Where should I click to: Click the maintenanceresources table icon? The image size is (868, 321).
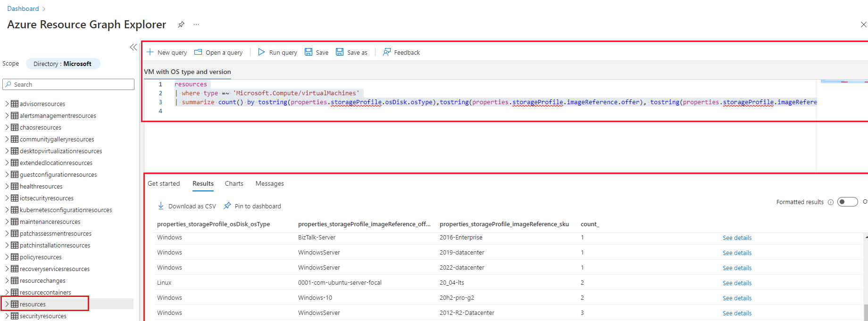[15, 222]
